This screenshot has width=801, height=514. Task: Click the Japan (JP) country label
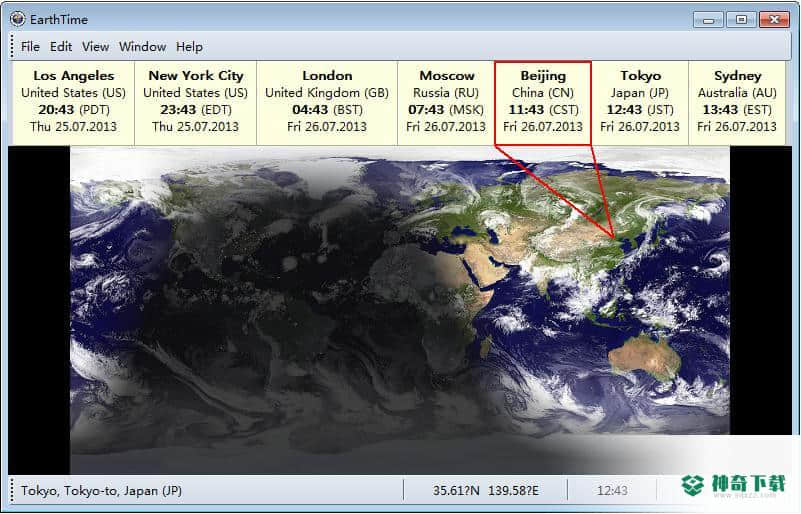pos(640,92)
